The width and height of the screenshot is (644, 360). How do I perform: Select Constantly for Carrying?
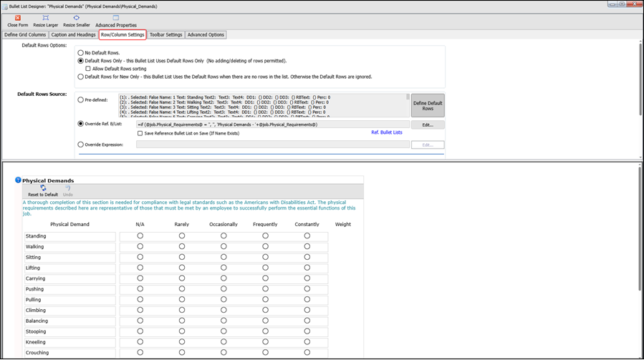pos(307,278)
